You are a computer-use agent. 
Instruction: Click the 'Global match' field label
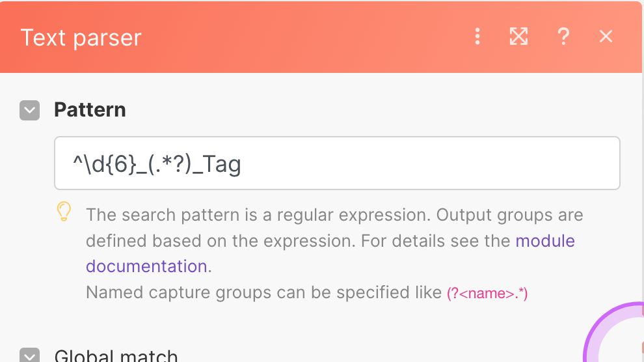116,355
